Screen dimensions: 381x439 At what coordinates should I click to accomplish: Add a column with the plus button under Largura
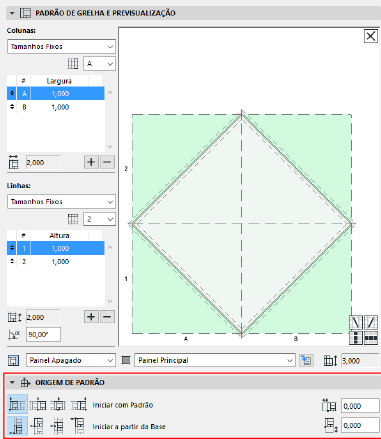tap(91, 162)
